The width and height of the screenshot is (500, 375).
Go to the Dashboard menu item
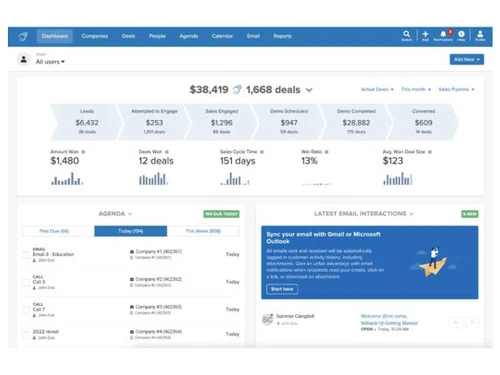(x=55, y=36)
